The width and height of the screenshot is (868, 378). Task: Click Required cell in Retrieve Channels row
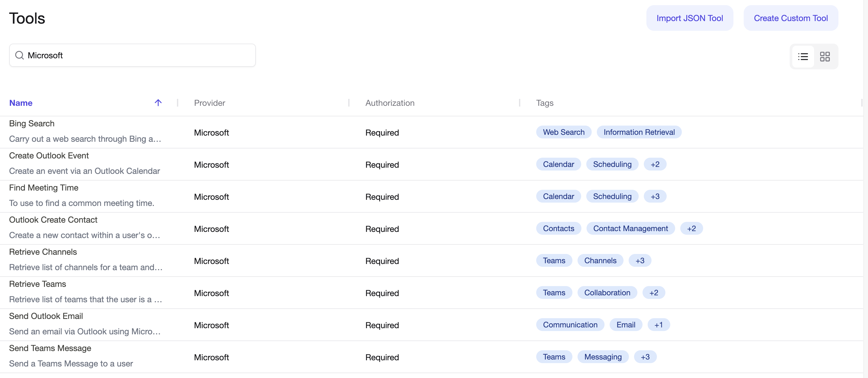pyautogui.click(x=382, y=261)
